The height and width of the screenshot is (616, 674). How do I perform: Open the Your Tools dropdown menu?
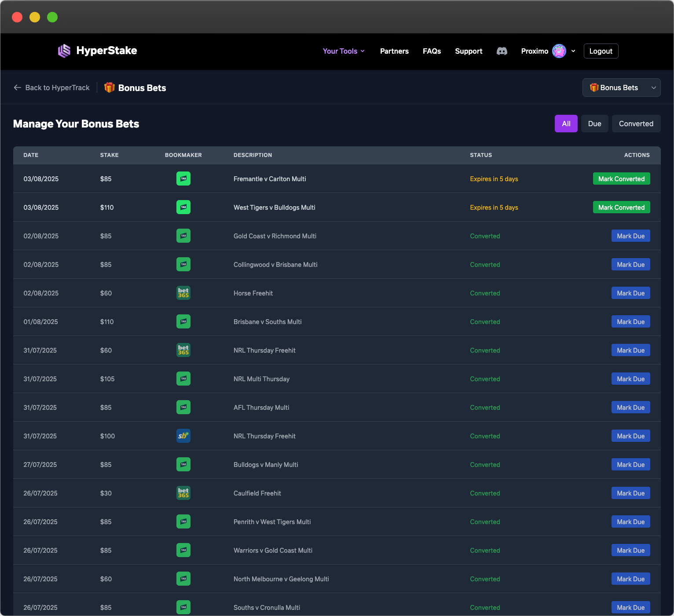pos(344,51)
